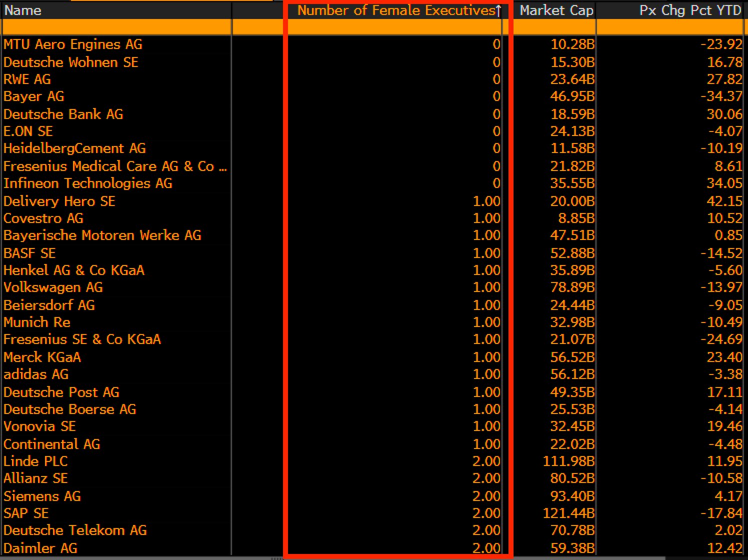Click Linde PLC market cap 111.98B
Viewport: 748px width, 560px height.
pos(568,461)
